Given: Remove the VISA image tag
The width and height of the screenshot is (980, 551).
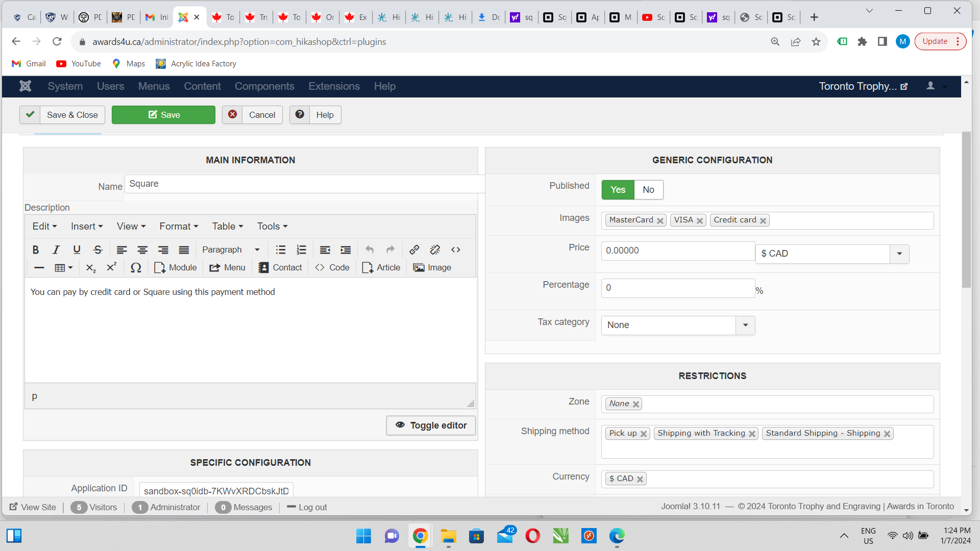Looking at the screenshot, I should pos(700,220).
